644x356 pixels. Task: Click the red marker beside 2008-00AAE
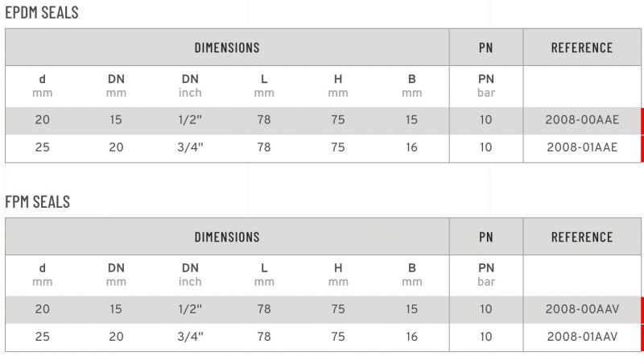point(642,120)
